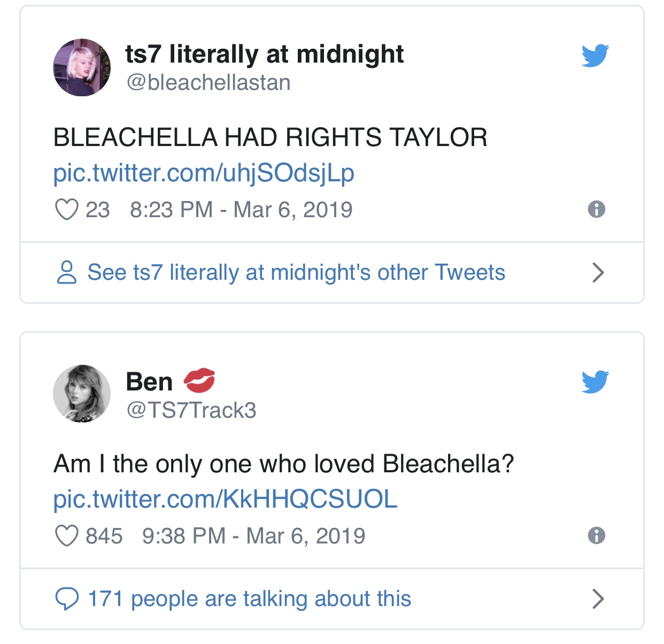Click the person icon beside the other Tweets link
664x644 pixels.
(67, 273)
